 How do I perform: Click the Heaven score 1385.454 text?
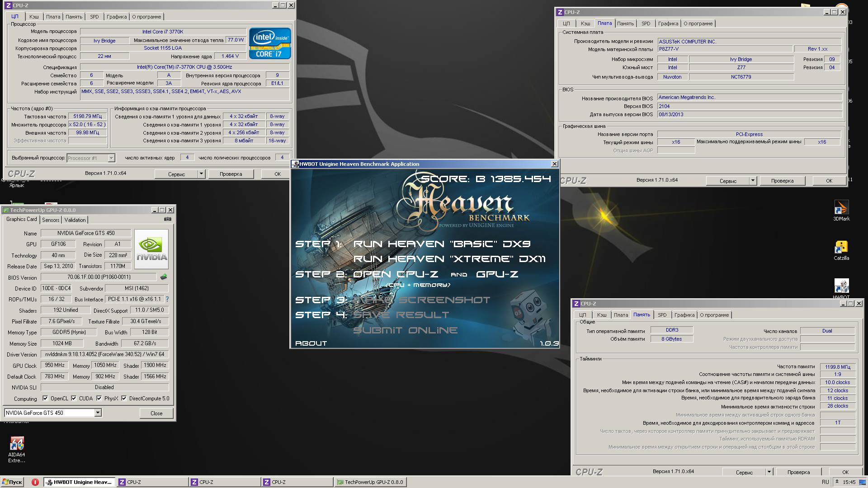pyautogui.click(x=486, y=179)
